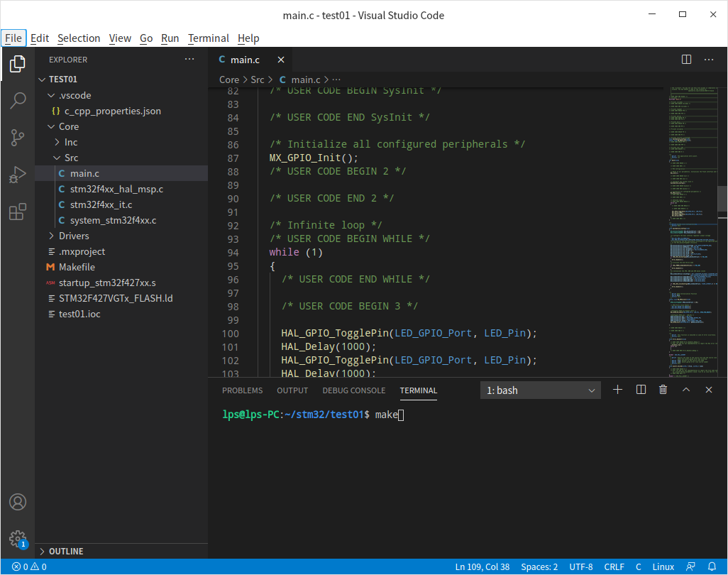This screenshot has height=575, width=728.
Task: Open the Help menu
Action: [x=248, y=38]
